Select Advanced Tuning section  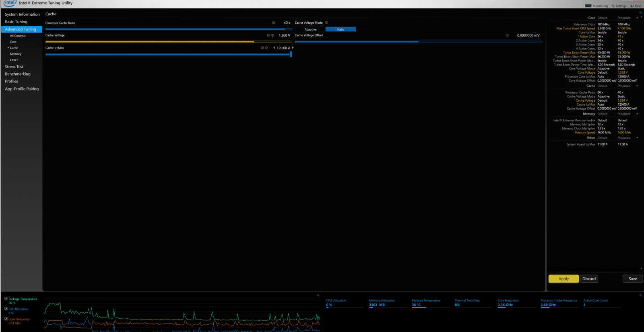22,29
